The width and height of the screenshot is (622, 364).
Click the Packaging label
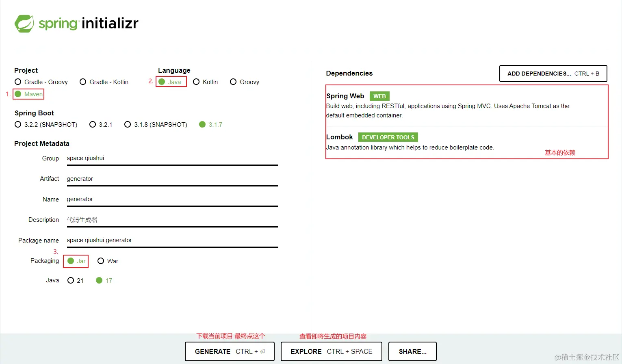pos(45,261)
